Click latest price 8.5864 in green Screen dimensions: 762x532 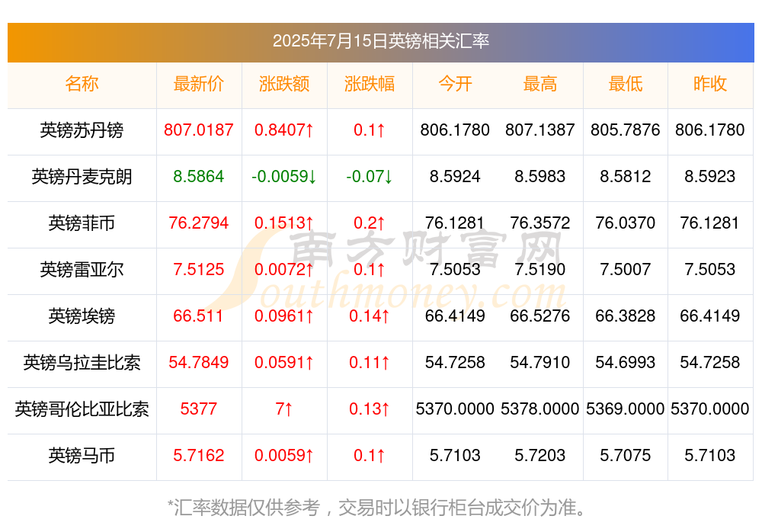pos(199,177)
